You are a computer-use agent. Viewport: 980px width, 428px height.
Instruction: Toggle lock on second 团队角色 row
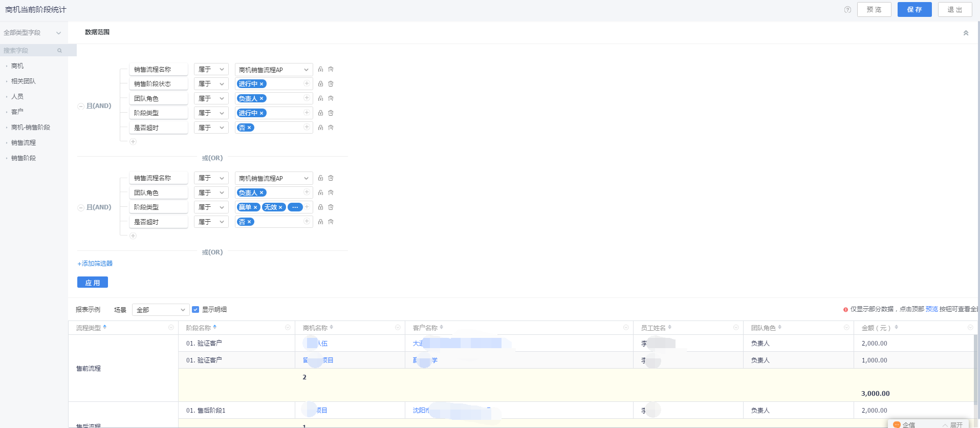pyautogui.click(x=320, y=192)
